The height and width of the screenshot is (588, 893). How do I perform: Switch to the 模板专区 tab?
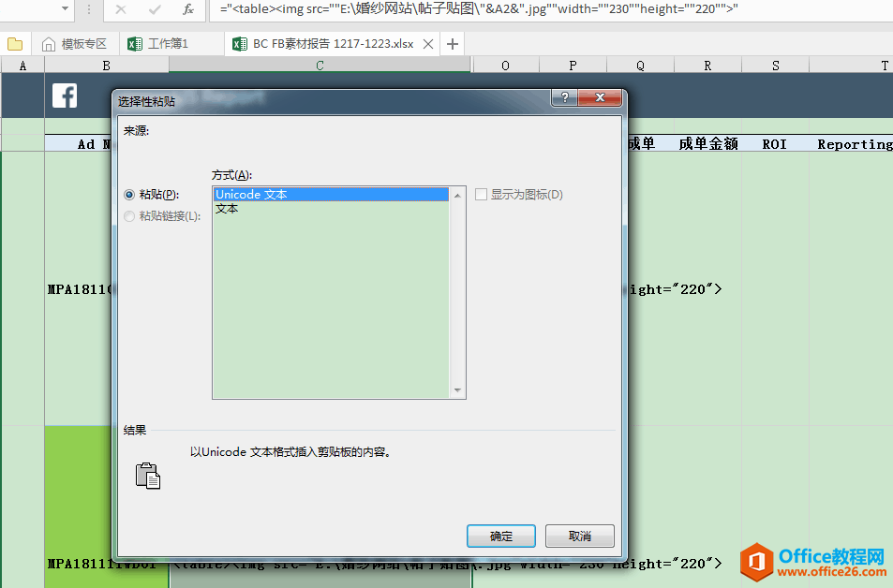(75, 44)
